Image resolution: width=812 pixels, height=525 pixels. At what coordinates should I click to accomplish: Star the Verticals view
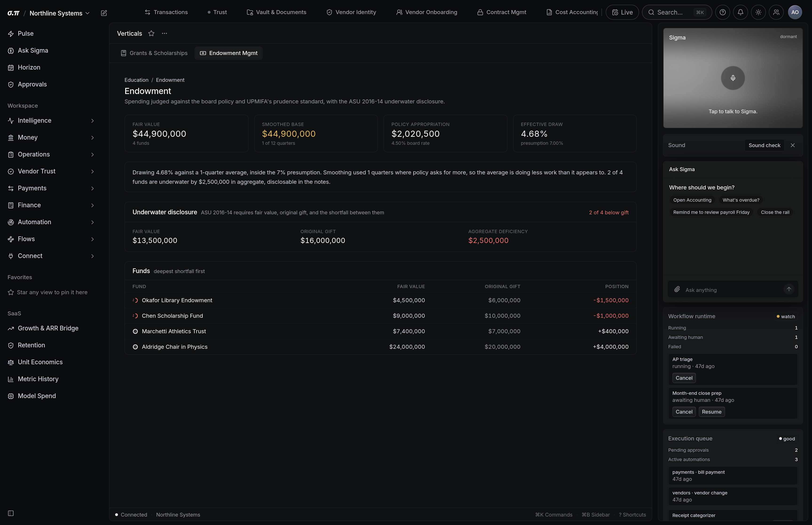(151, 33)
